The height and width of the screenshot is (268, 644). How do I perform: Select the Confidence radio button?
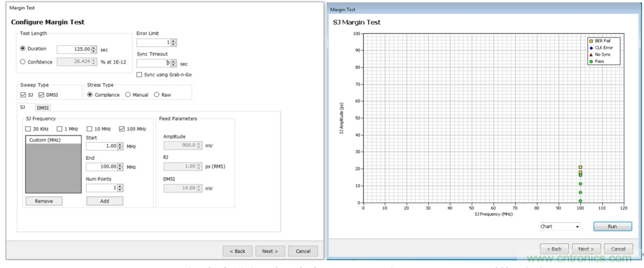[24, 62]
